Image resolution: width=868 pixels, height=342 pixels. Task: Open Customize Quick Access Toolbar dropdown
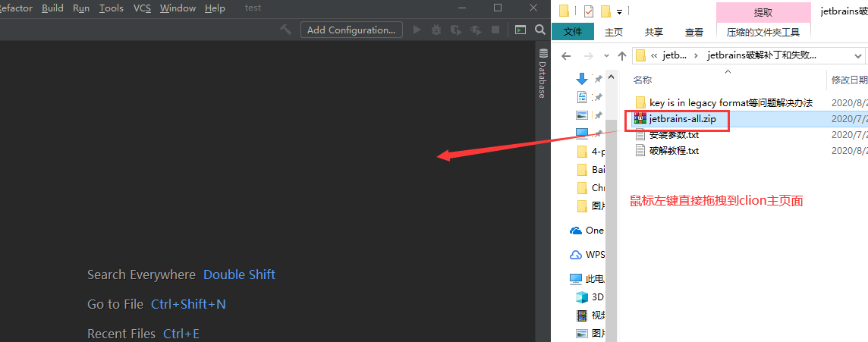(619, 11)
